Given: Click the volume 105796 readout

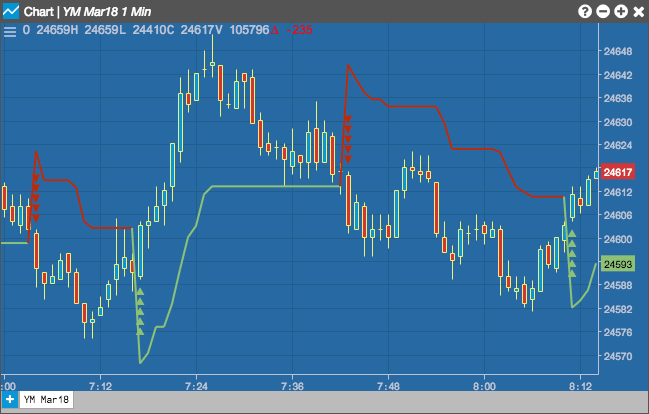Looking at the screenshot, I should [250, 30].
